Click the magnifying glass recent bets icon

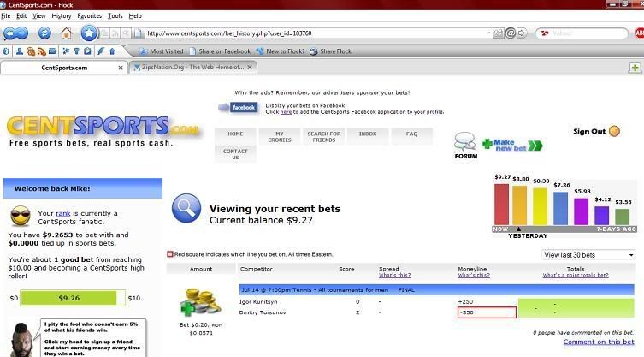coord(186,208)
